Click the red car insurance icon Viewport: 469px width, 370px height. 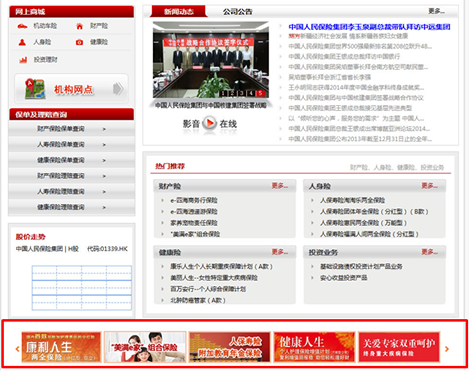[x=22, y=26]
